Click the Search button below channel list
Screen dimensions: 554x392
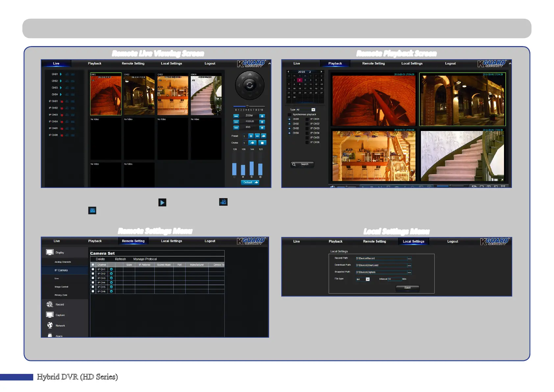point(302,164)
